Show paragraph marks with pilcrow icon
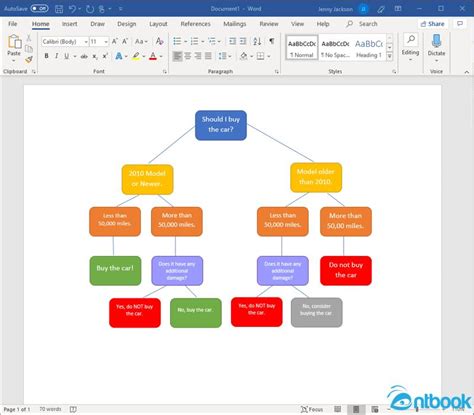The height and width of the screenshot is (415, 474). click(272, 41)
